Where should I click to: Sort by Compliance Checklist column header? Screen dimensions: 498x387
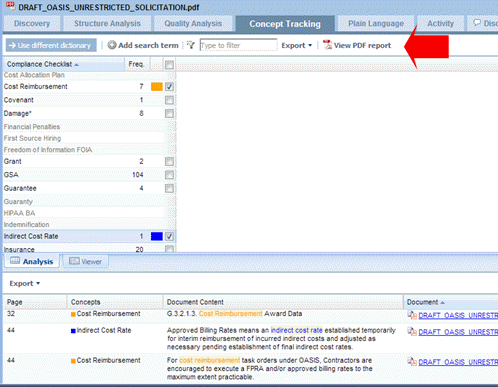(63, 64)
